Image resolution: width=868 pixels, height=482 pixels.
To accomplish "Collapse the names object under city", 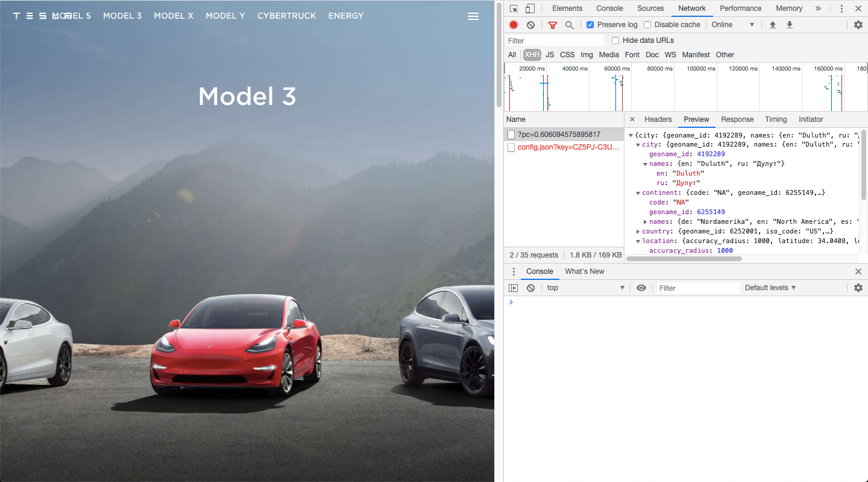I will coord(645,164).
